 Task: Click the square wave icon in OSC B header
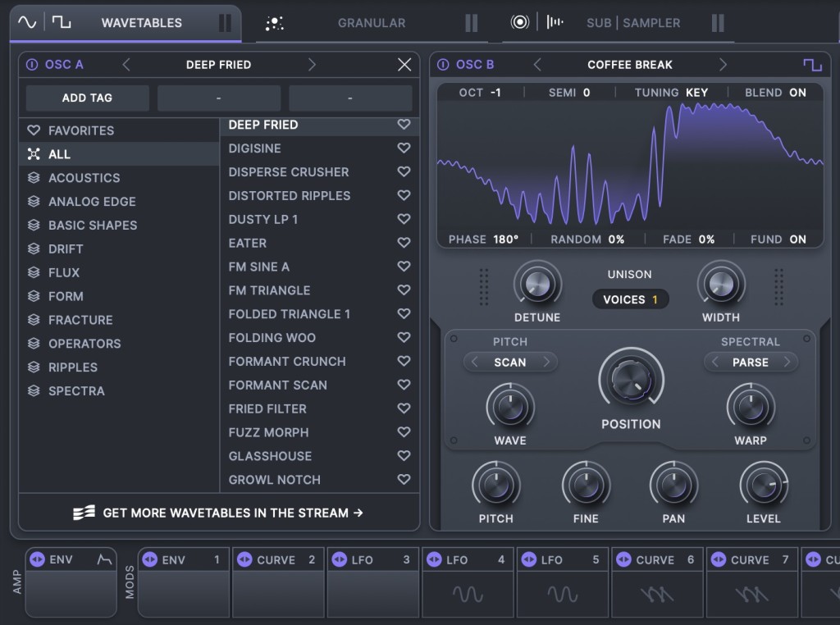tap(812, 65)
